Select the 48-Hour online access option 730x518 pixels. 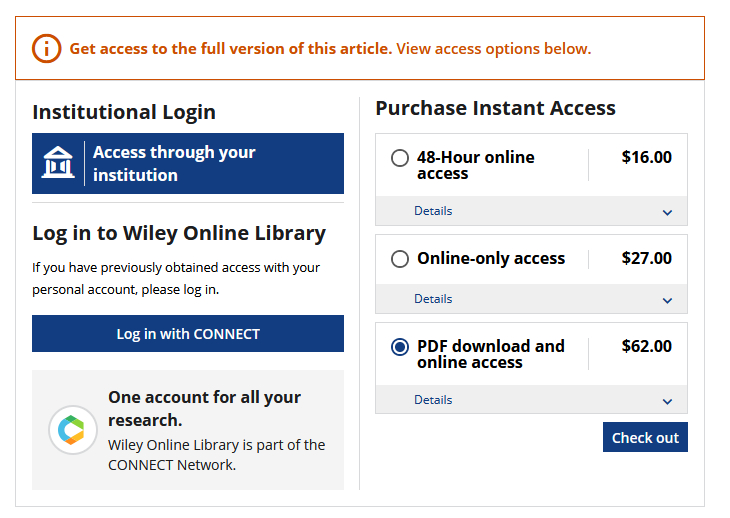tap(400, 158)
